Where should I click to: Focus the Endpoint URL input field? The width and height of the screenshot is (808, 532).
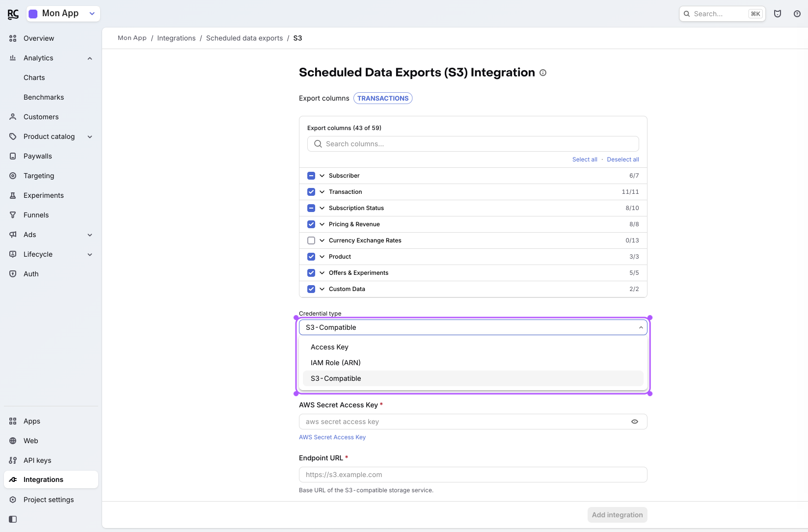(473, 475)
